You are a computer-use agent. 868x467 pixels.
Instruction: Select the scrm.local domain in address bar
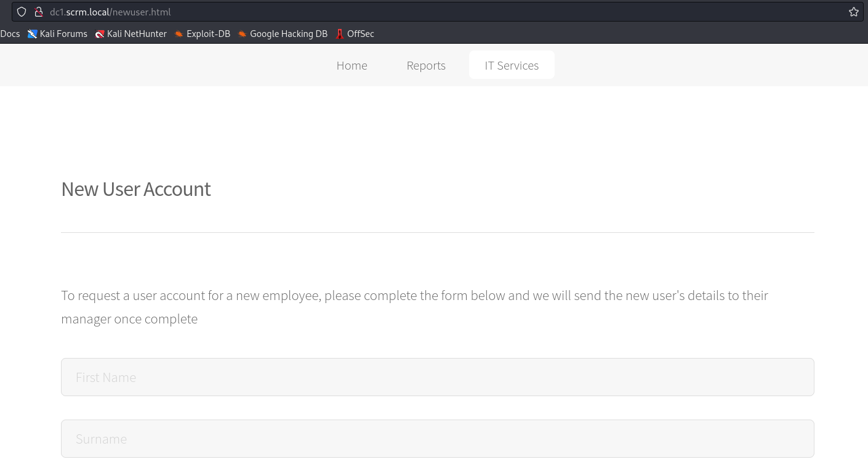pyautogui.click(x=87, y=12)
